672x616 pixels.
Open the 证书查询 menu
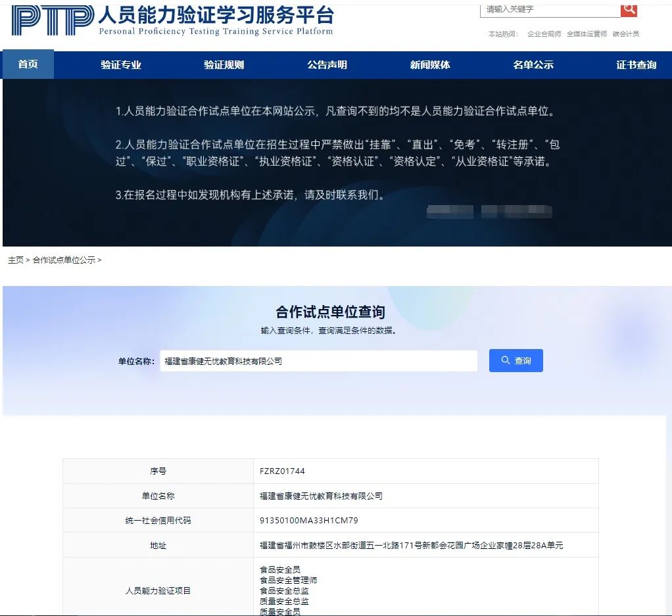[636, 64]
